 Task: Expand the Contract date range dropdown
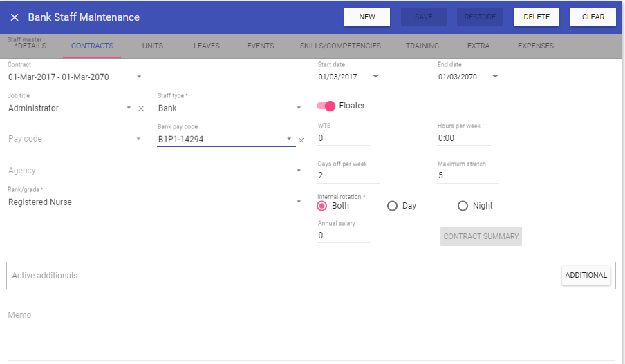[x=139, y=77]
